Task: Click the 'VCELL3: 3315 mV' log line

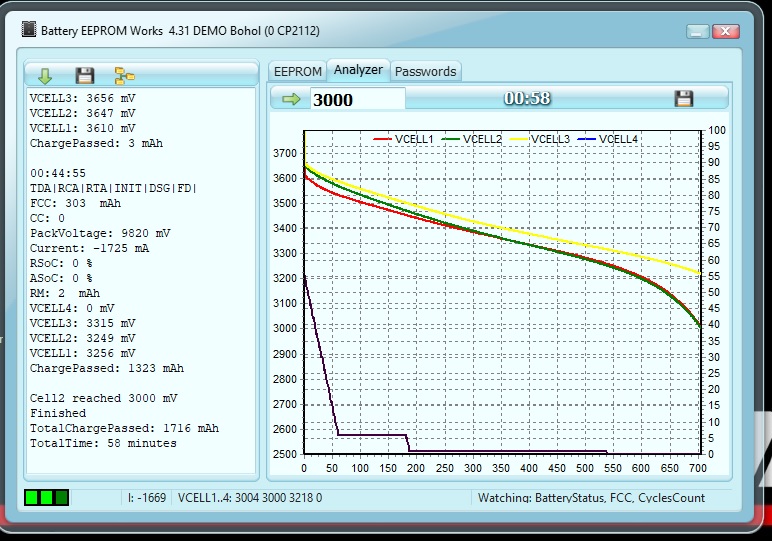Action: 82,323
